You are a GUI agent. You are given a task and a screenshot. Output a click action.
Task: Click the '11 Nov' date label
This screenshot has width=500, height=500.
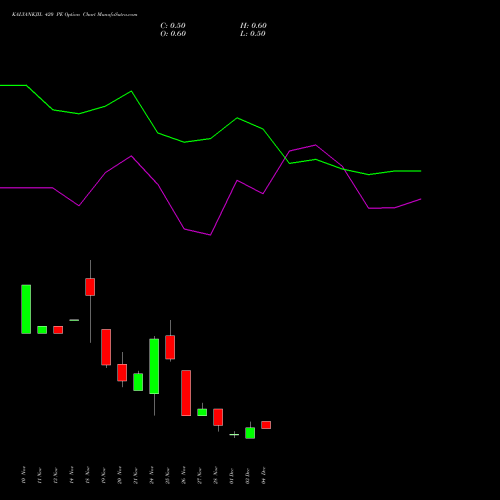coord(39,475)
